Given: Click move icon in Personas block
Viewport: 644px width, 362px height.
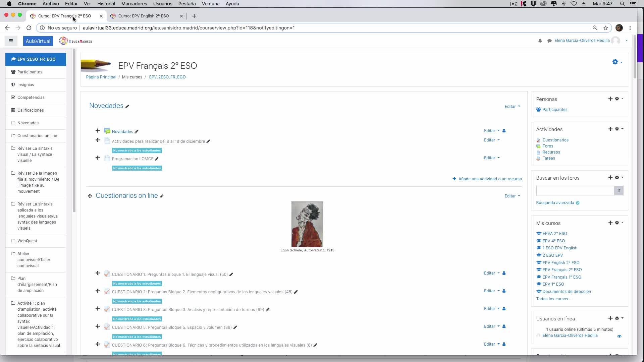Looking at the screenshot, I should [x=610, y=99].
